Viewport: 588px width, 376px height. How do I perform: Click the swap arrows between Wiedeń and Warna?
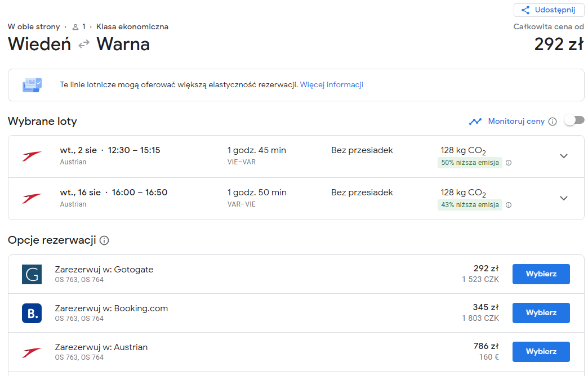click(x=84, y=44)
